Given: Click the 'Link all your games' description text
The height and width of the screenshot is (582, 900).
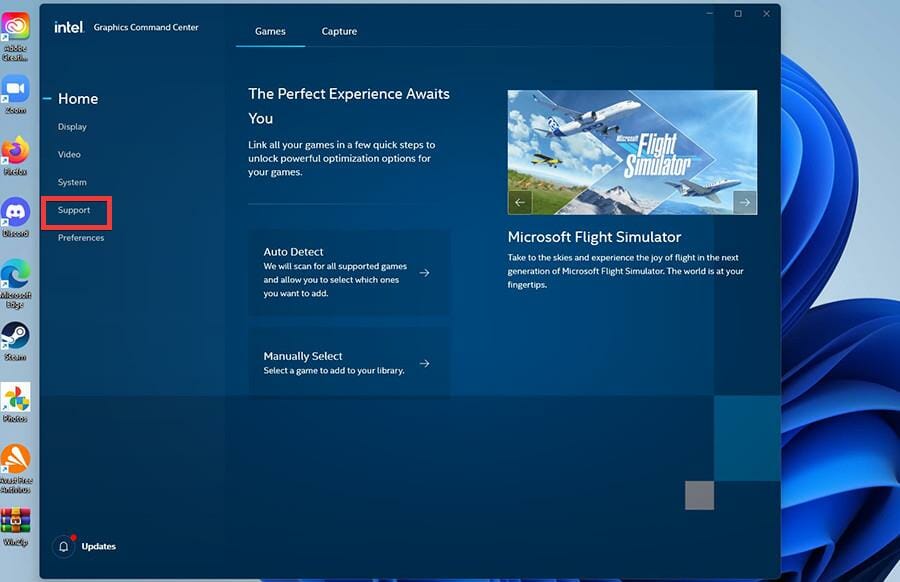Looking at the screenshot, I should point(342,158).
